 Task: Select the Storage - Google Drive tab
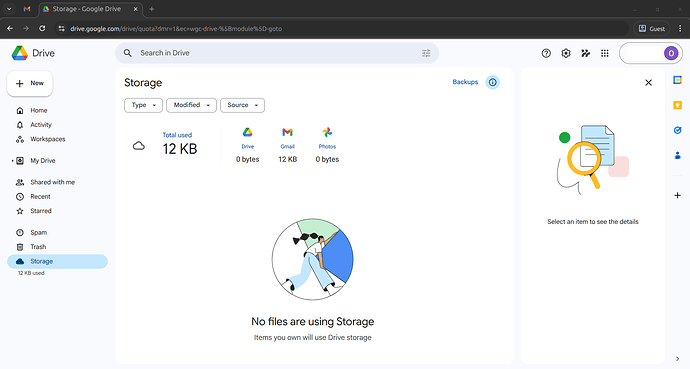(91, 9)
